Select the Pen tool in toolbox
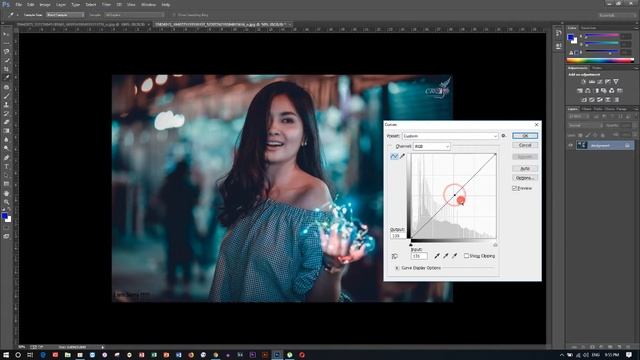Screen dimensions: 640x360 (6, 158)
